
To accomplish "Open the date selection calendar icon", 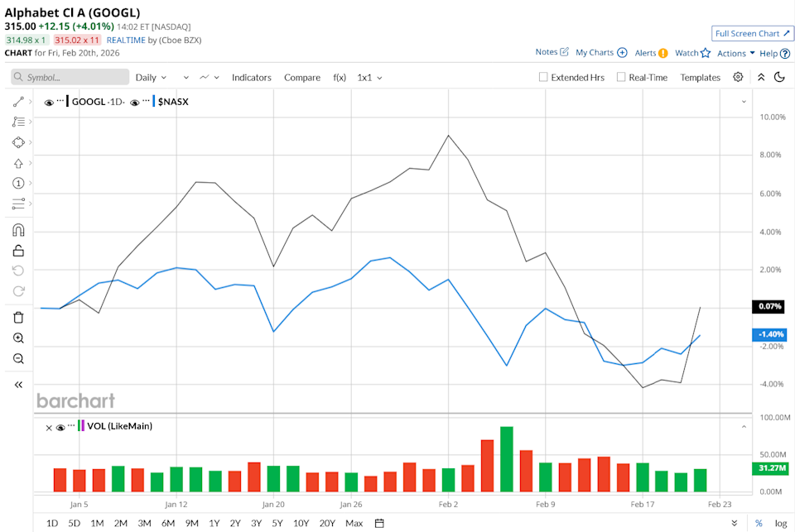I will (378, 523).
